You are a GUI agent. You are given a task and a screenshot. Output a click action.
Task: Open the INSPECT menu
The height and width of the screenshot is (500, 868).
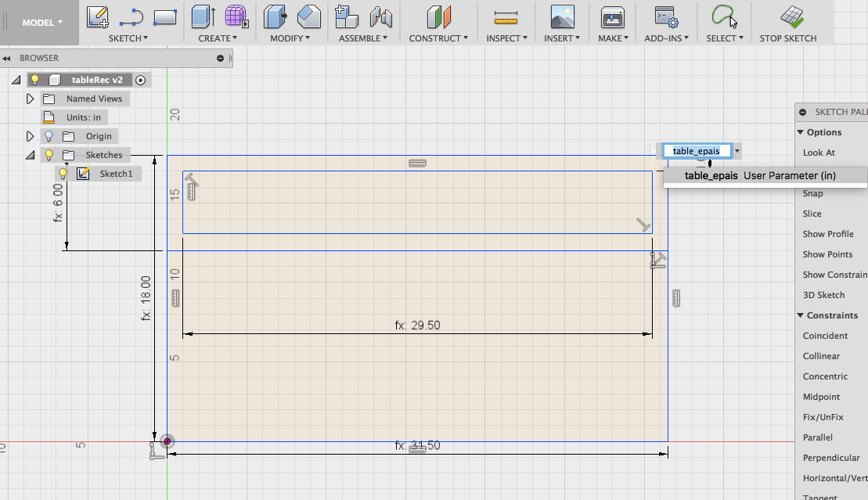click(x=506, y=38)
